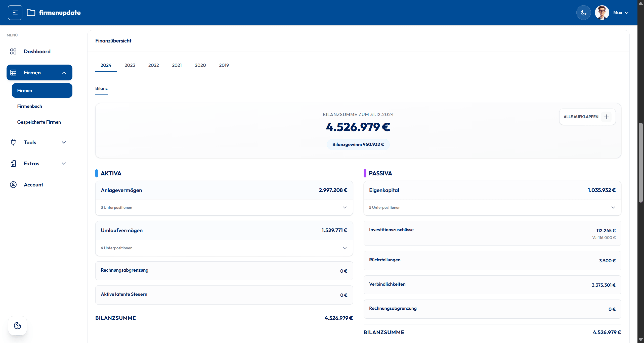Go to Gespeicherte Firmen
This screenshot has height=343, width=644.
[39, 122]
